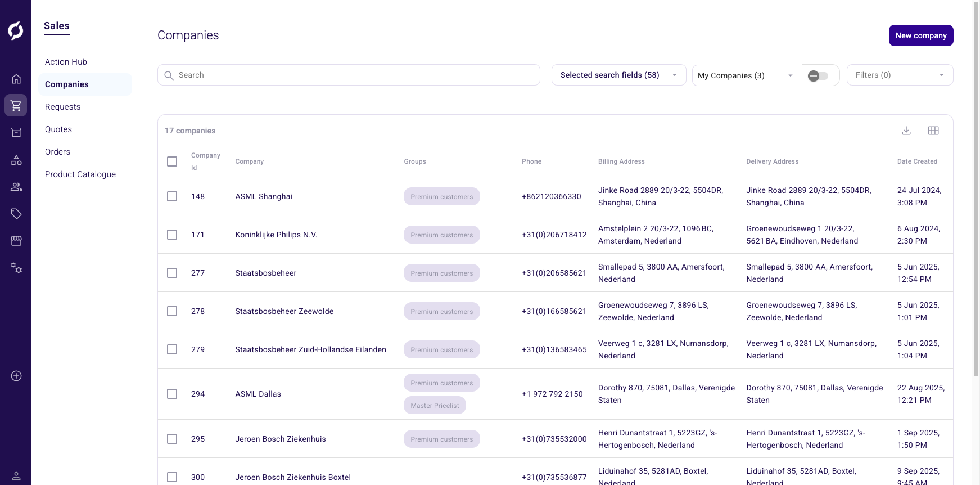Click phone +1 972 792 2150

[x=552, y=394]
